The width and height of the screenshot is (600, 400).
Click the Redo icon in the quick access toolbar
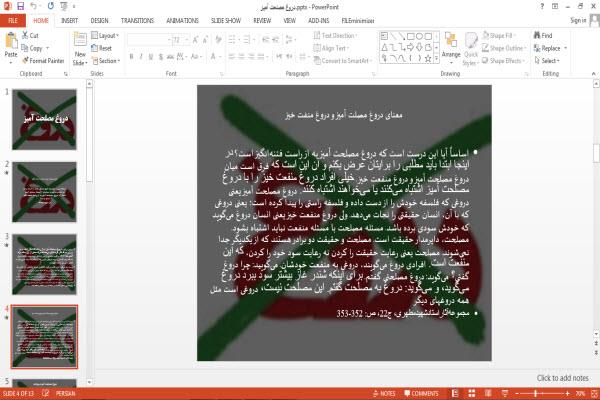[x=51, y=6]
